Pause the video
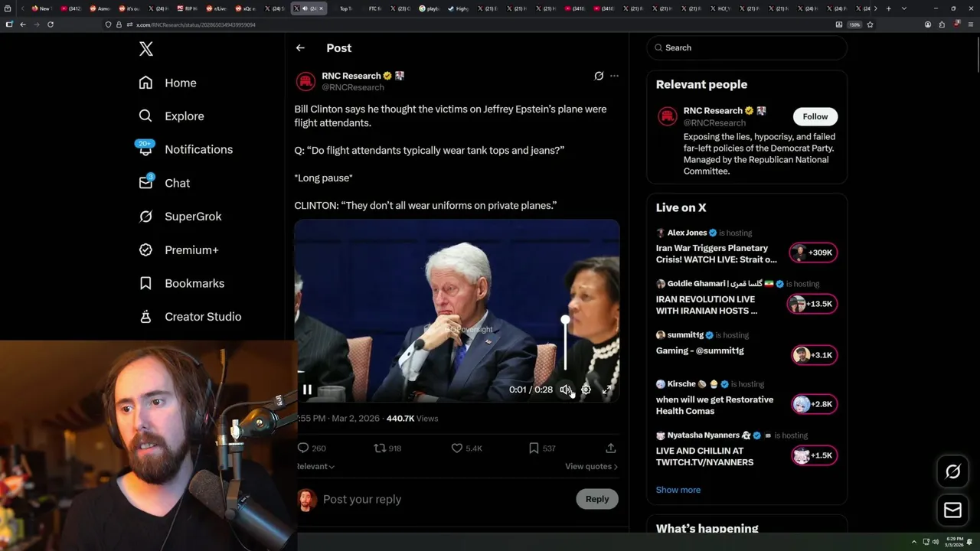Viewport: 980px width, 551px height. click(307, 390)
